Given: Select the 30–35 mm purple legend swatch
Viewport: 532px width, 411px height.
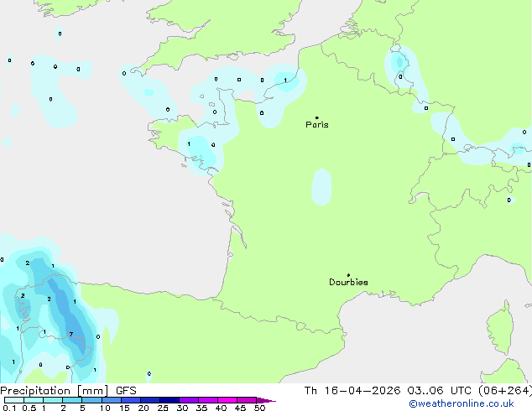Looking at the screenshot, I should pos(189,400).
